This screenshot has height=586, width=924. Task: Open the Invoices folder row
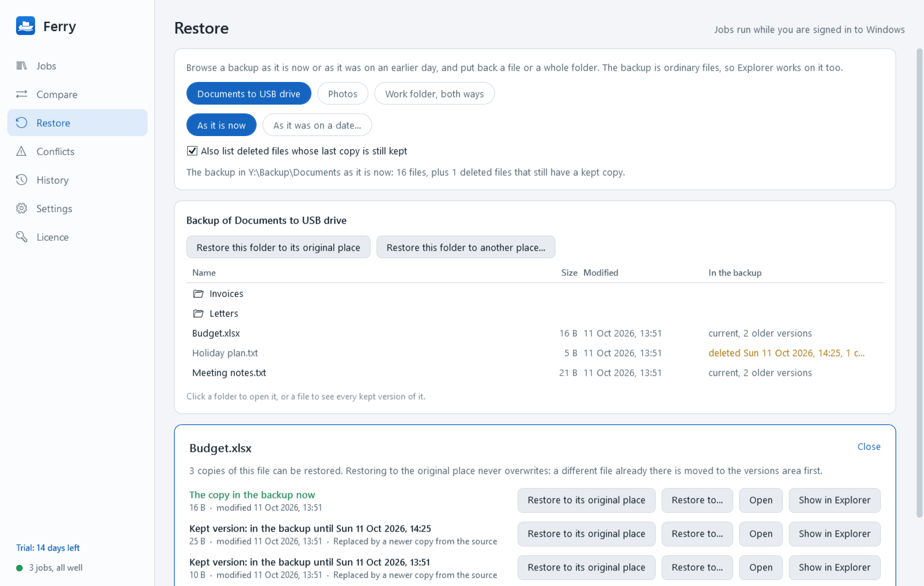pos(535,294)
